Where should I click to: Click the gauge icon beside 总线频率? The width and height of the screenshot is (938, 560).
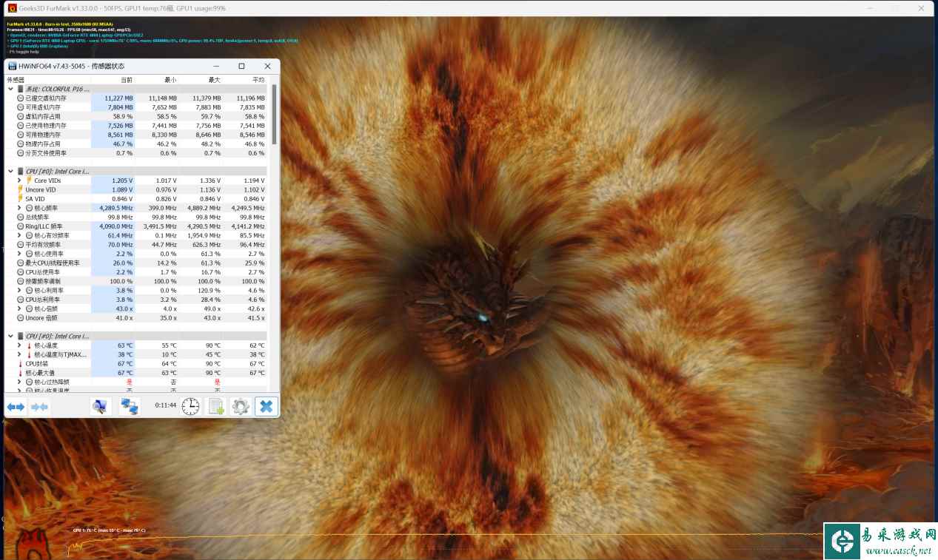pyautogui.click(x=21, y=217)
